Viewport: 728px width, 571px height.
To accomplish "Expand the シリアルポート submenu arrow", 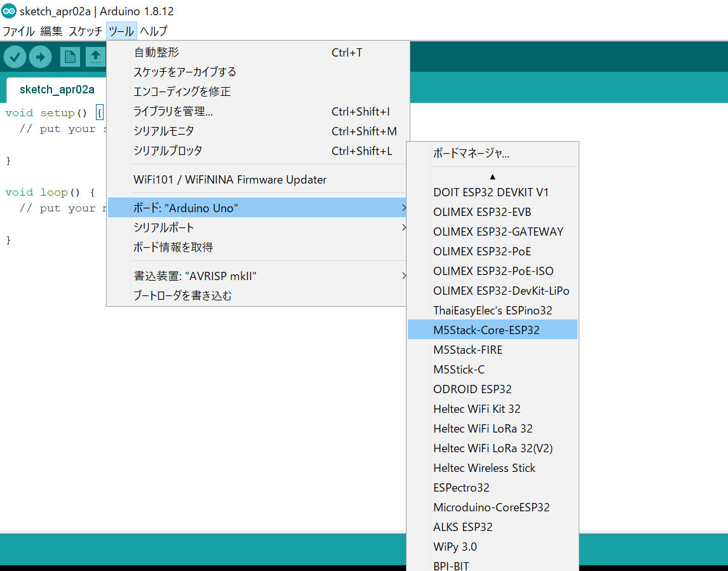I will point(404,227).
